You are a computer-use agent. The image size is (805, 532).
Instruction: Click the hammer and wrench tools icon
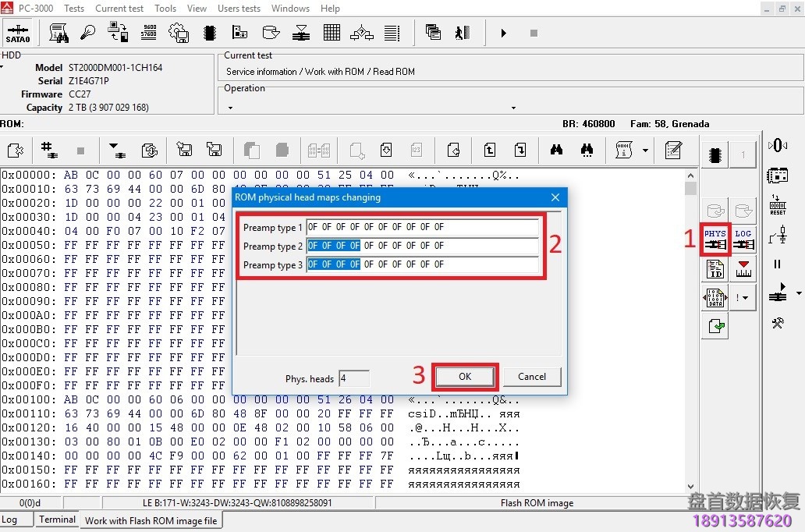(x=777, y=323)
